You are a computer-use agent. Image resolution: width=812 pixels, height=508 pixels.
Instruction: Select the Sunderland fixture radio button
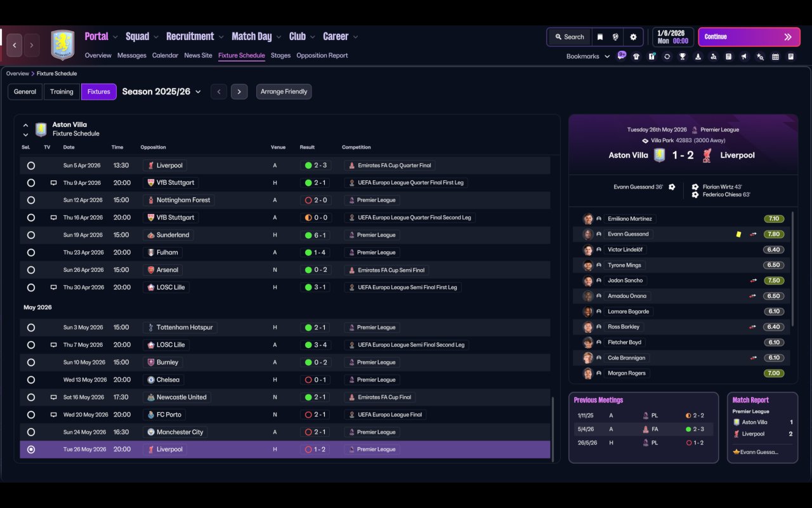click(x=31, y=235)
